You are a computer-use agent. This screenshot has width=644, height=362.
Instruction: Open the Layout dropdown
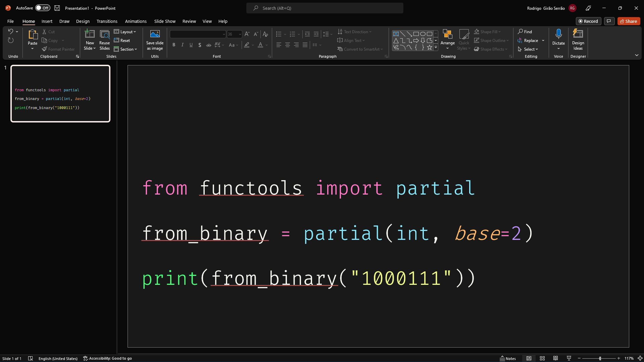tap(125, 32)
